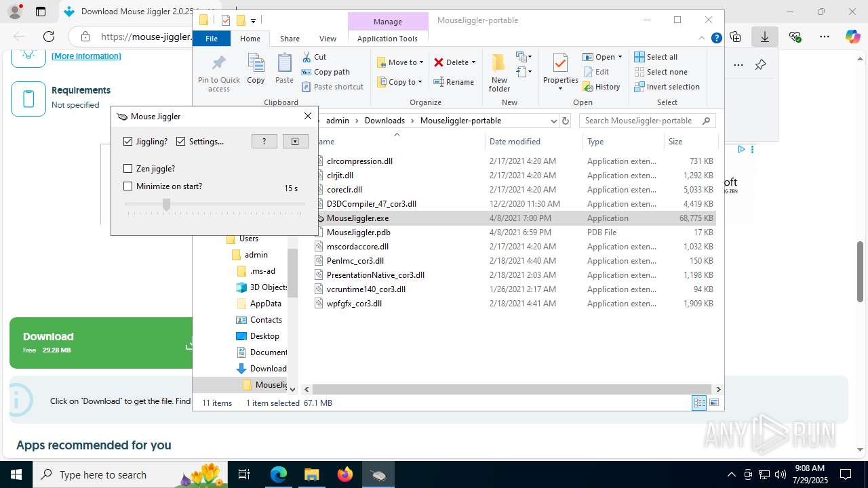Click the Pin to Quick access icon

218,64
